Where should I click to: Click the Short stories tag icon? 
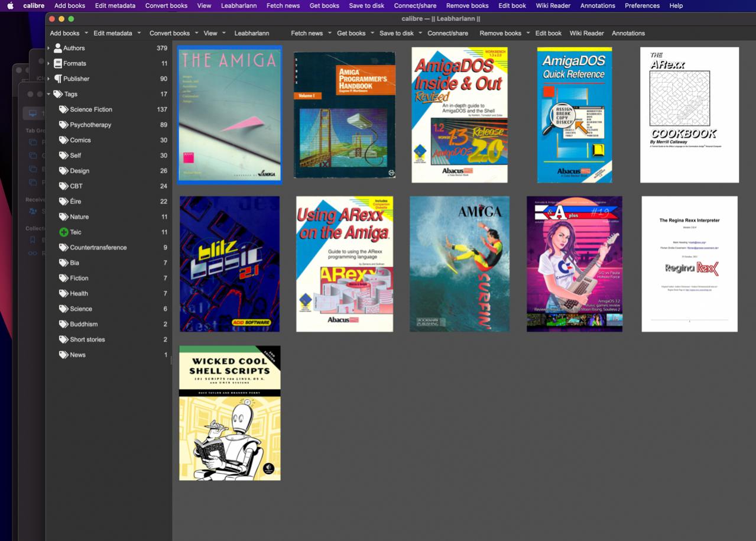(64, 340)
